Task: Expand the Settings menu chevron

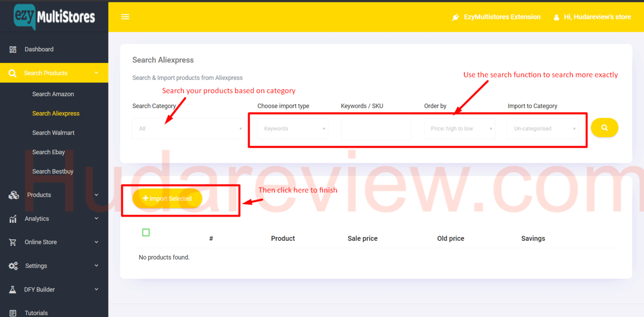Action: [96, 266]
